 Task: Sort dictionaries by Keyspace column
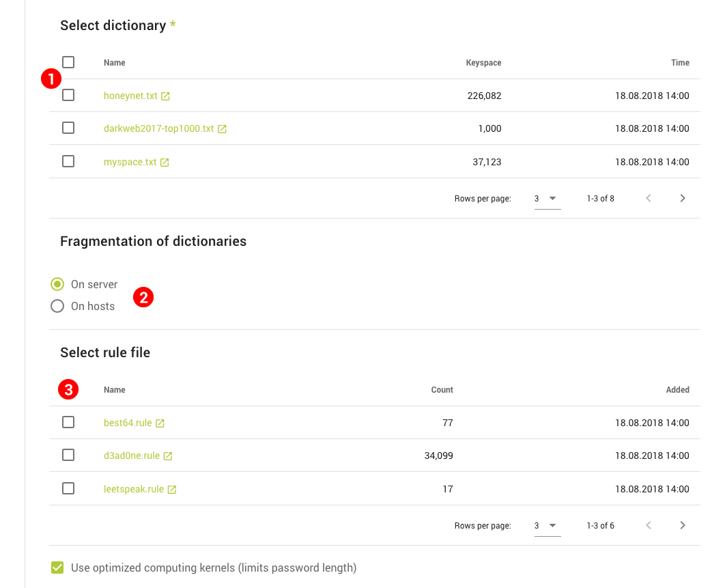[483, 63]
